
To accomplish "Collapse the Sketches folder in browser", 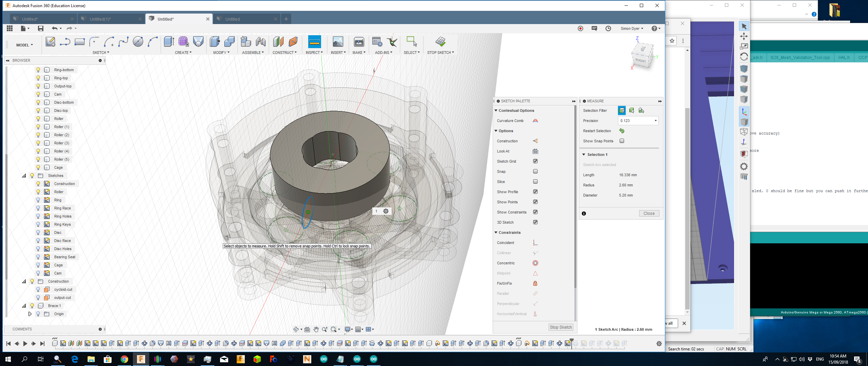I will click(x=24, y=176).
